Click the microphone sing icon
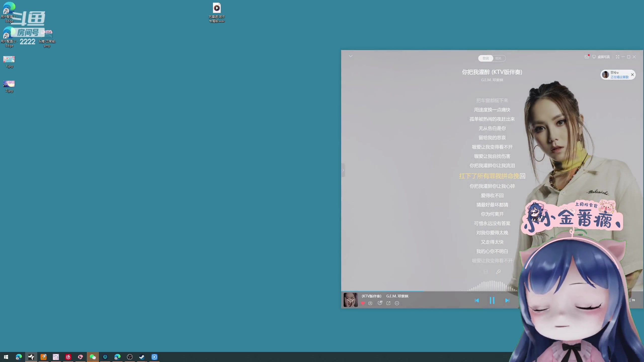Image resolution: width=644 pixels, height=362 pixels. pos(498,272)
